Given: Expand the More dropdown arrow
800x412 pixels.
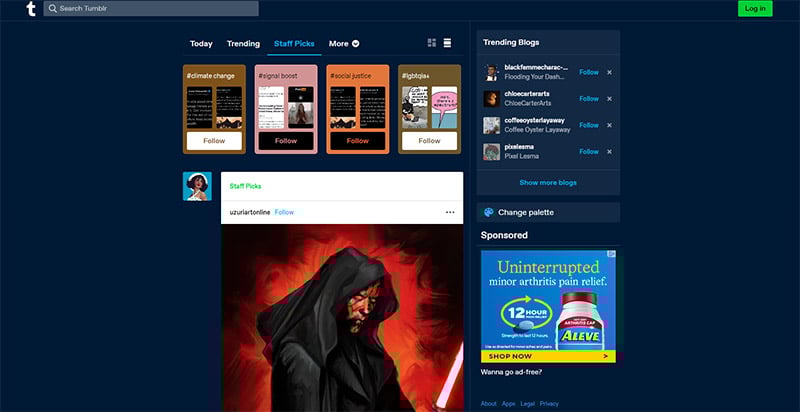Looking at the screenshot, I should (x=356, y=44).
